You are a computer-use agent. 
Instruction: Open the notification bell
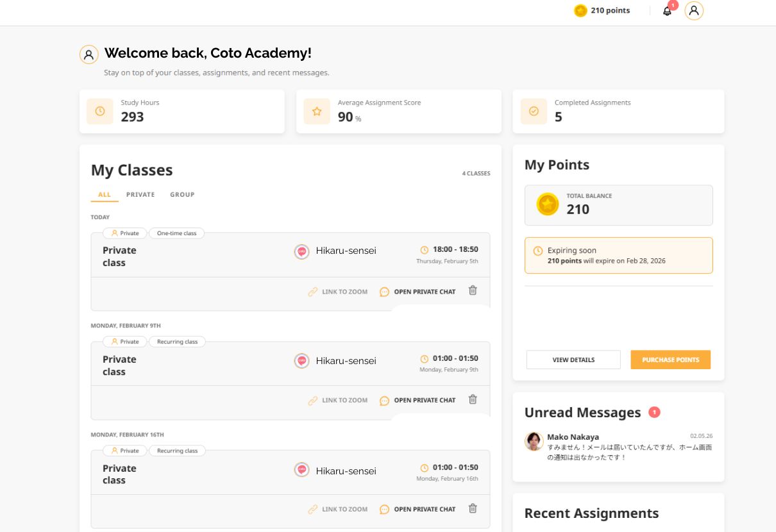(667, 11)
